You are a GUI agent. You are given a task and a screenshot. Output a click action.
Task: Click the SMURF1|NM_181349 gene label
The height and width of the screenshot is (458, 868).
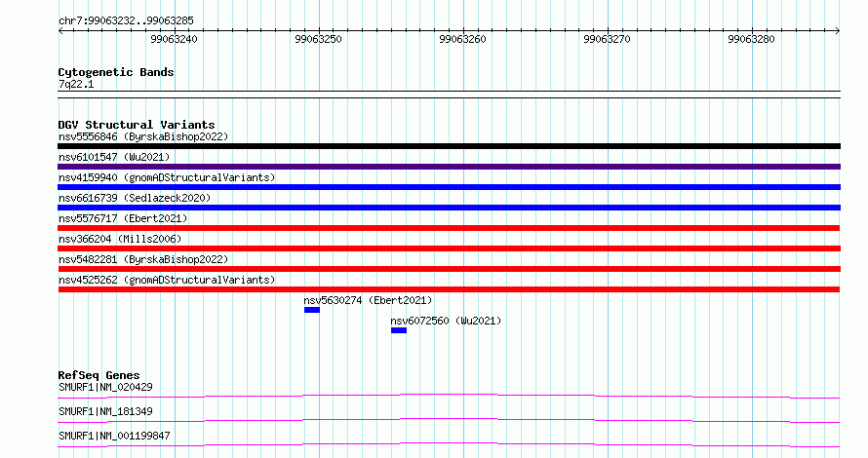pos(105,411)
